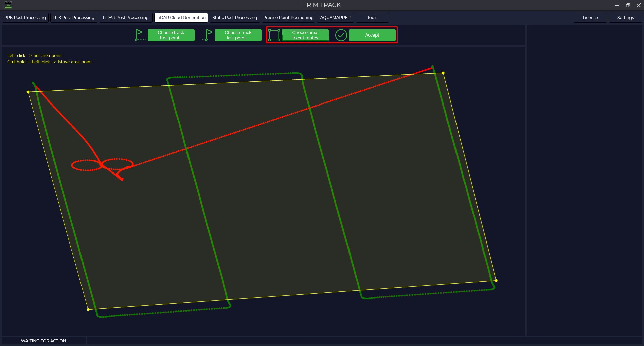644x346 pixels.
Task: Switch to the RTK Post Processing tab
Action: point(74,18)
